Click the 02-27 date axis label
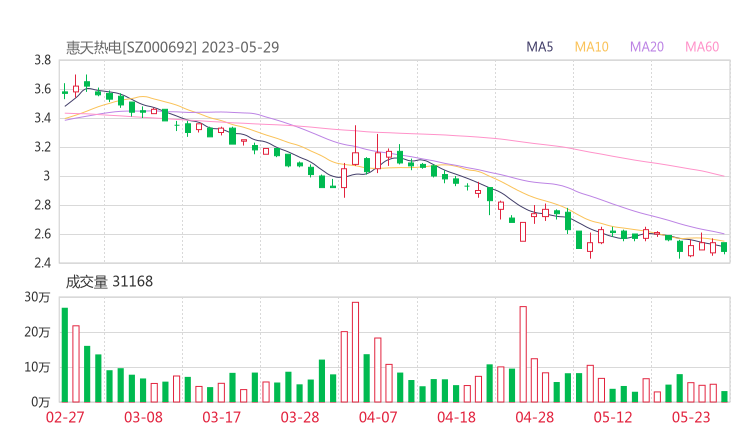The width and height of the screenshot is (740, 440). click(65, 417)
